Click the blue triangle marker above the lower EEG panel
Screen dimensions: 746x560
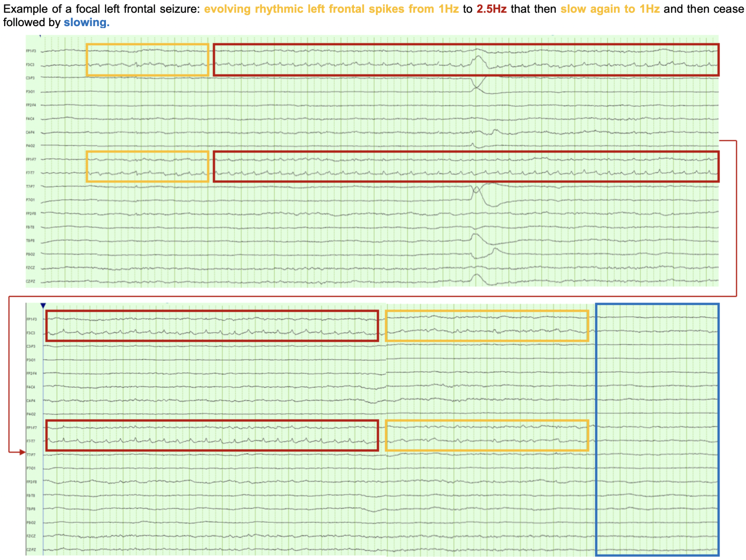pyautogui.click(x=43, y=306)
